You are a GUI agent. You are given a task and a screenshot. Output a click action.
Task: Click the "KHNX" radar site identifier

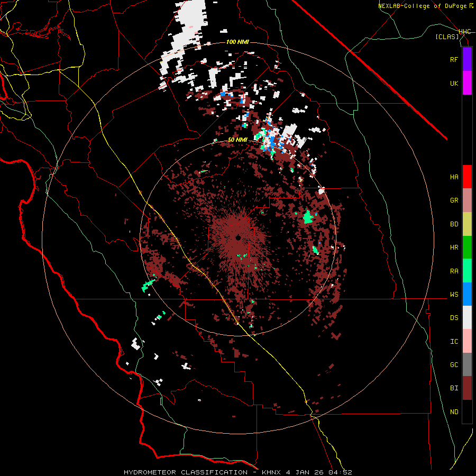click(271, 472)
